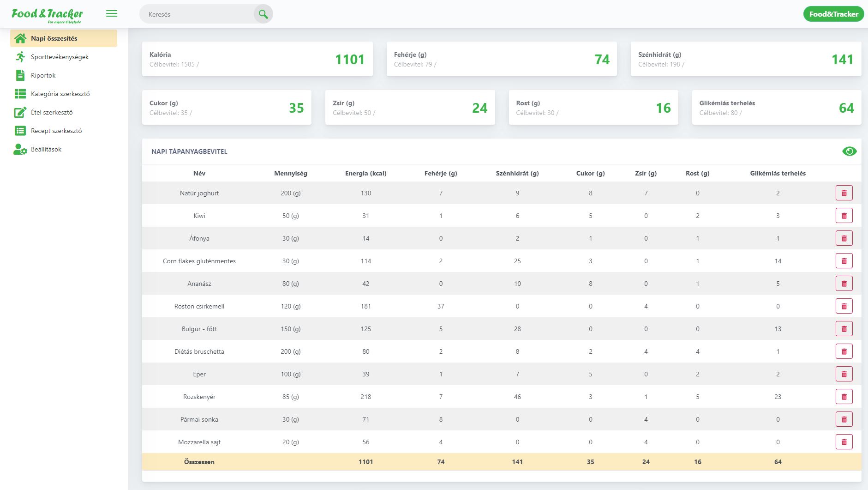Click the 85 (g) quantity of Rozskenyér

[291, 397]
